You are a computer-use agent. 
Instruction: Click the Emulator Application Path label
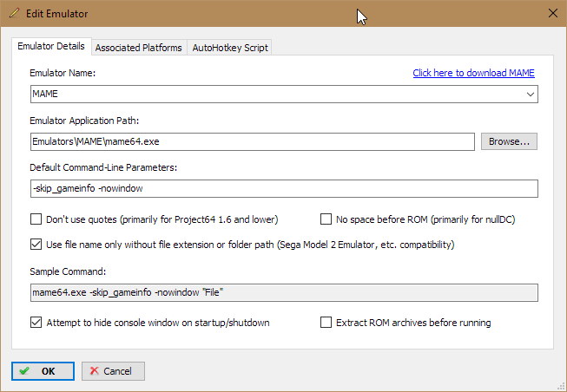pyautogui.click(x=84, y=121)
